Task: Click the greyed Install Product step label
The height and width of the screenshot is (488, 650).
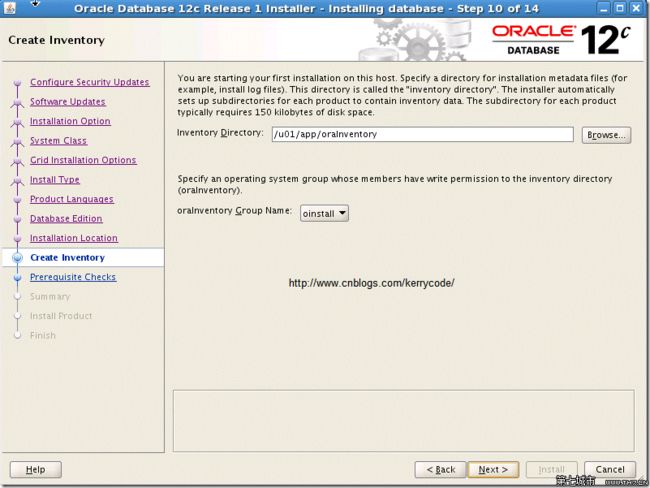Action: (61, 316)
